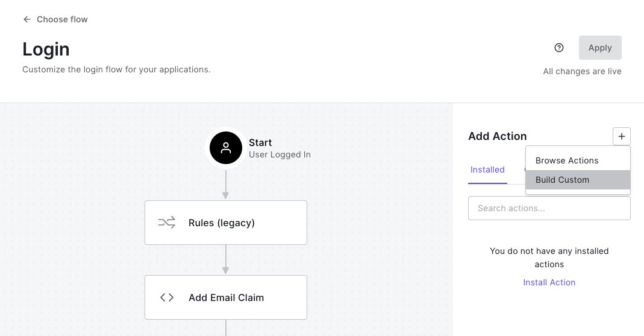Click the Start user avatar circle
The image size is (644, 336).
click(x=225, y=148)
